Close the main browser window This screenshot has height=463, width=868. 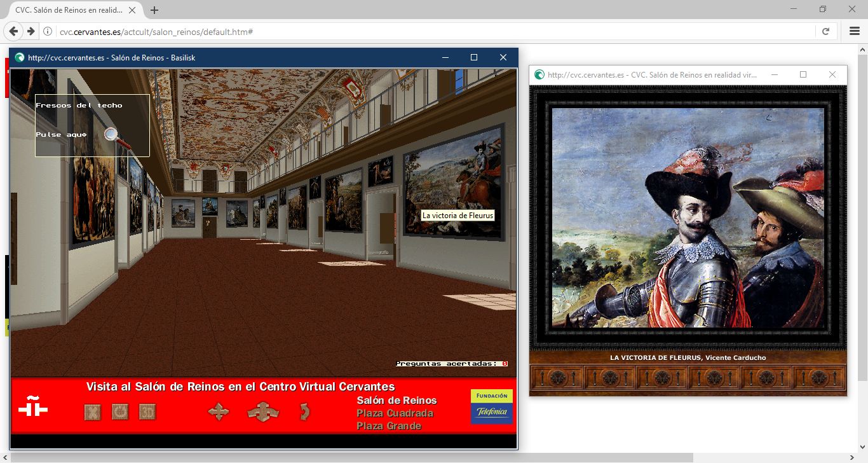[852, 9]
